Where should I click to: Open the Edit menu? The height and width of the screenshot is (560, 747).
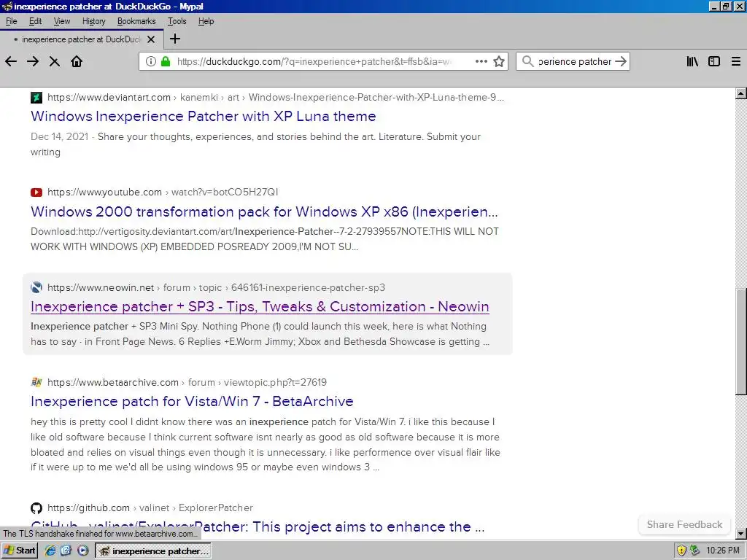(35, 21)
